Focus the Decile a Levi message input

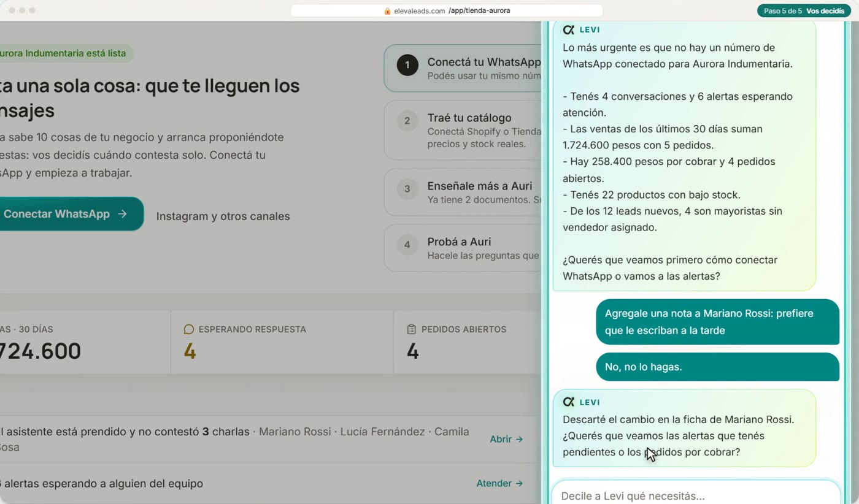pyautogui.click(x=695, y=493)
